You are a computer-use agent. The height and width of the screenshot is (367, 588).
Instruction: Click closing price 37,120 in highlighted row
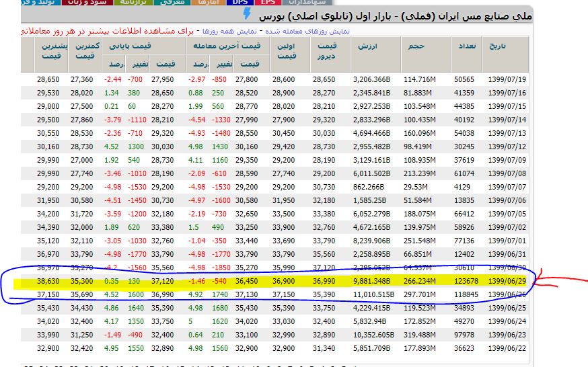[x=162, y=281]
